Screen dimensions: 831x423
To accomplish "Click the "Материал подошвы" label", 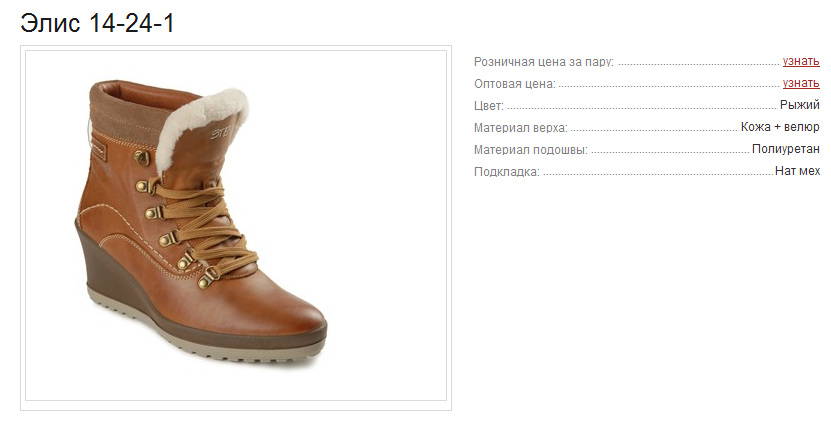I will [x=531, y=150].
